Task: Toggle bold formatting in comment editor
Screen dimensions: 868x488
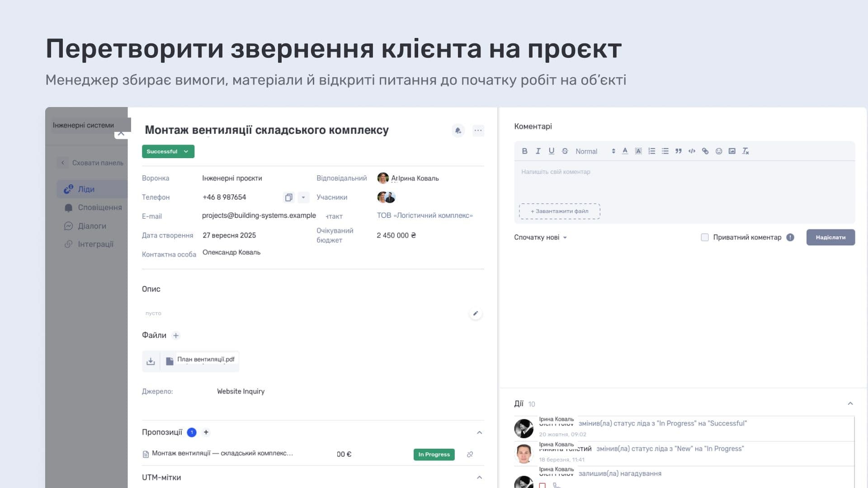Action: click(524, 151)
